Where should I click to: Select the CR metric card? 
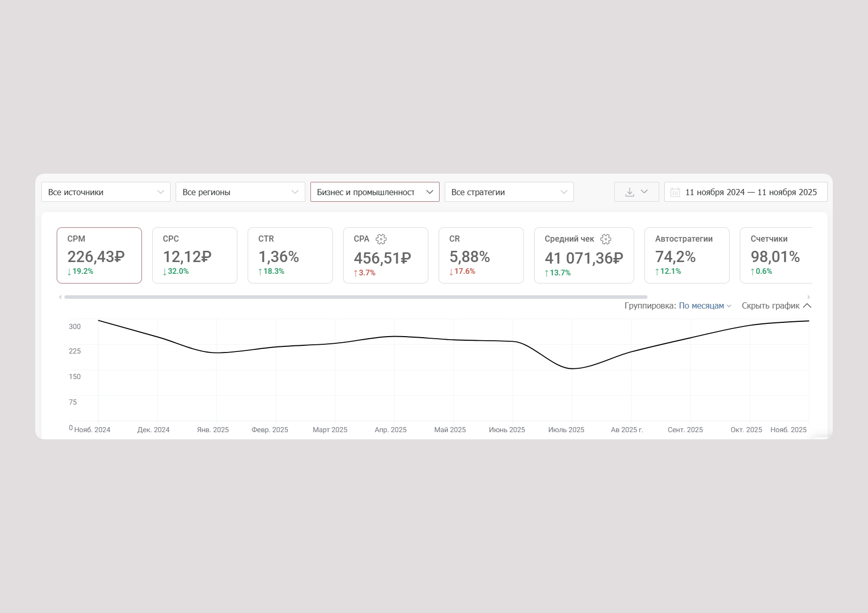point(481,255)
